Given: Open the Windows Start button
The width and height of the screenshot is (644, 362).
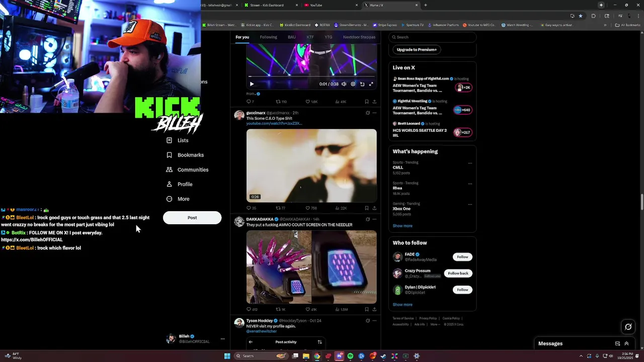Looking at the screenshot, I should click(227, 356).
